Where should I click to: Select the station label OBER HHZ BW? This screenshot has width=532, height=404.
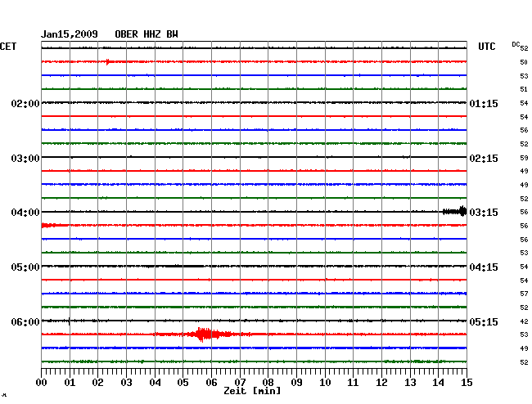[x=147, y=34]
